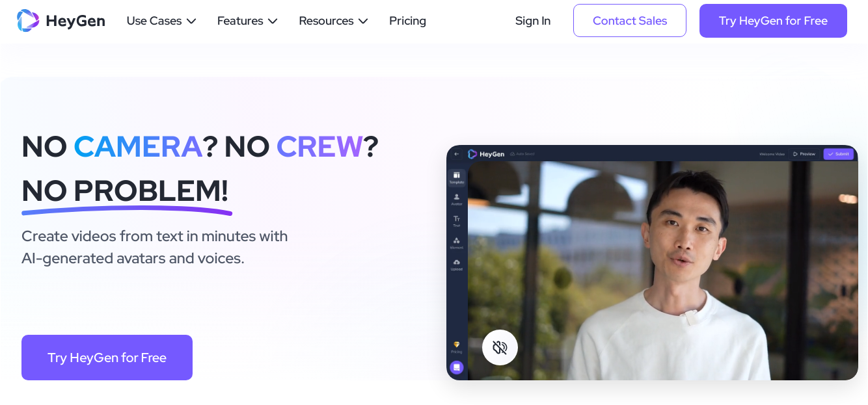
Task: Click the back arrow in editor header
Action: [x=456, y=154]
